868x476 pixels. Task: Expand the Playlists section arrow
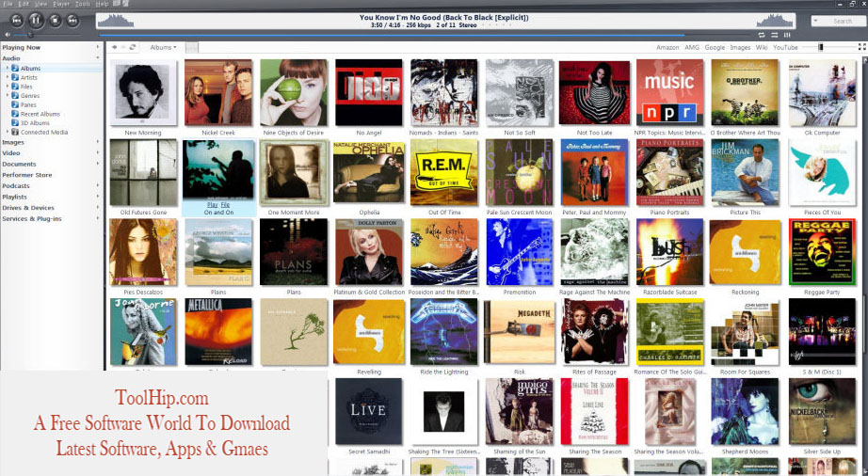tap(98, 197)
